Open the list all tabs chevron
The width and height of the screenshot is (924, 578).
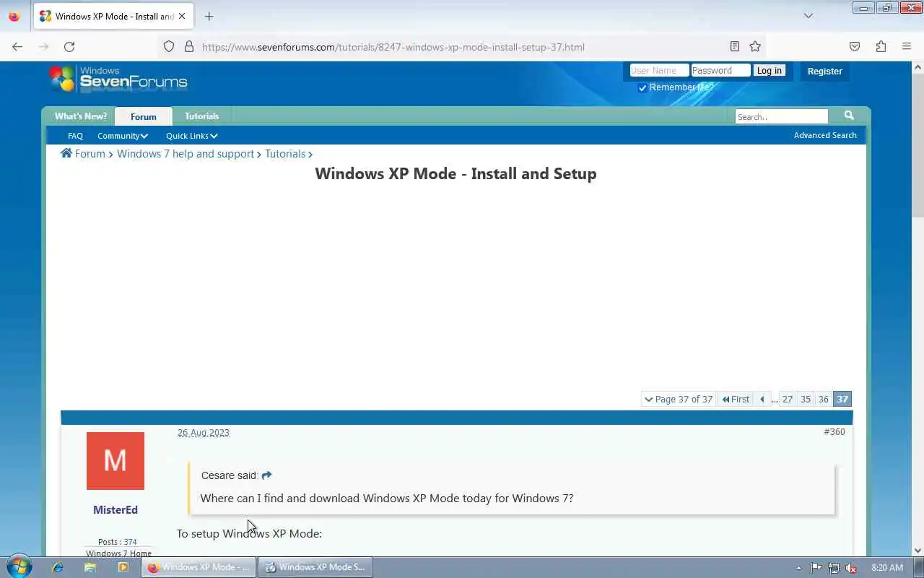pyautogui.click(x=808, y=16)
